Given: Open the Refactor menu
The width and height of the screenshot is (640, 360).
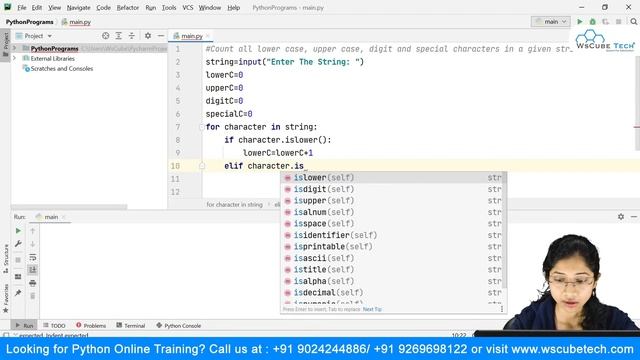Looking at the screenshot, I should [x=128, y=7].
